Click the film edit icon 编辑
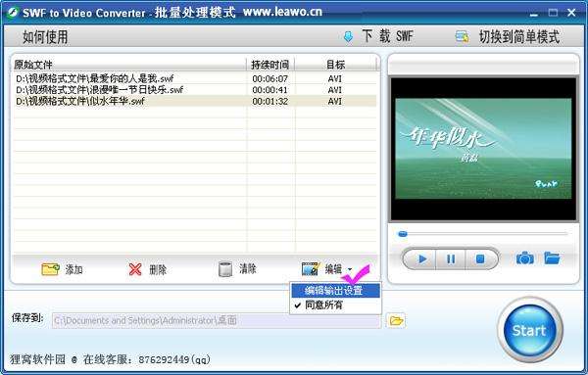 pos(311,268)
